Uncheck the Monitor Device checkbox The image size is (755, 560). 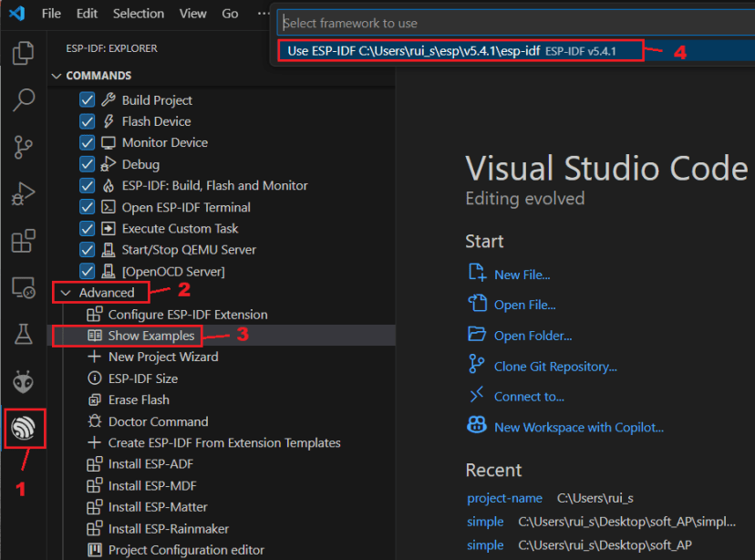click(x=87, y=142)
